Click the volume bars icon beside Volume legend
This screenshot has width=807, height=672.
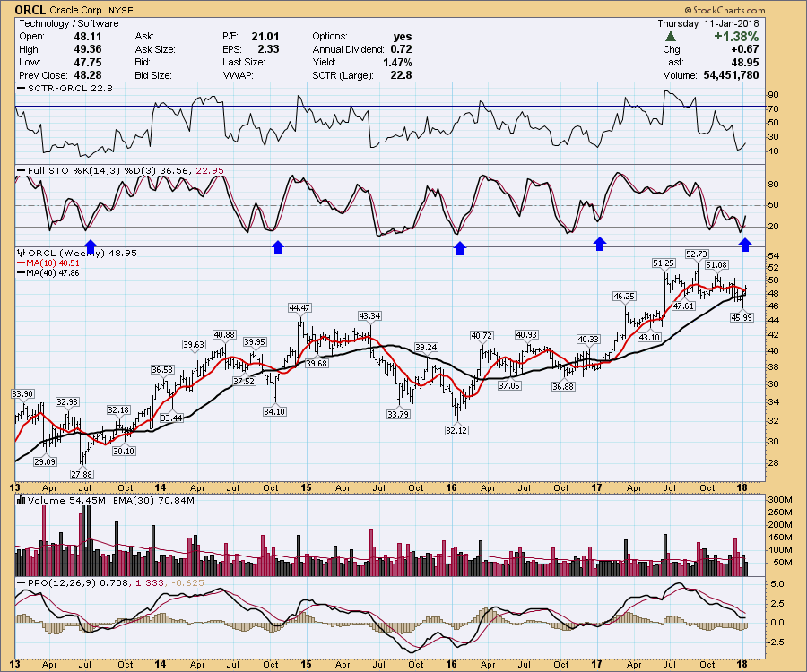tap(22, 500)
